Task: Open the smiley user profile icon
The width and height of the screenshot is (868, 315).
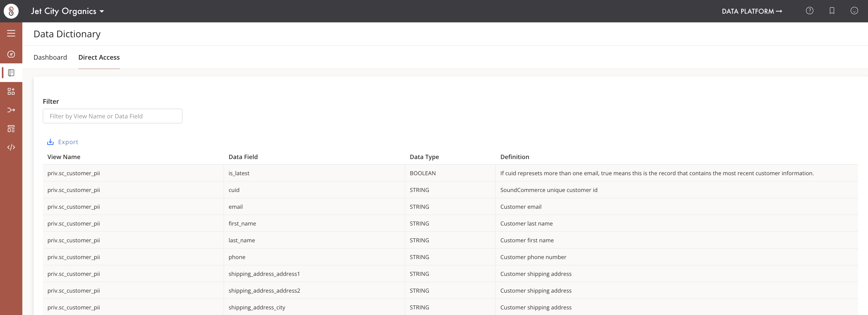Action: (854, 11)
